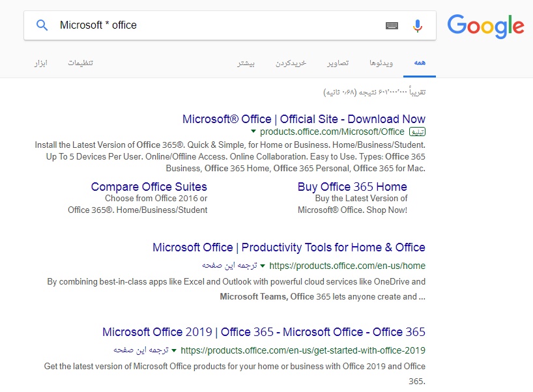The height and width of the screenshot is (392, 533).
Task: Click https://products.office.com/en-us/home URL
Action: point(347,266)
